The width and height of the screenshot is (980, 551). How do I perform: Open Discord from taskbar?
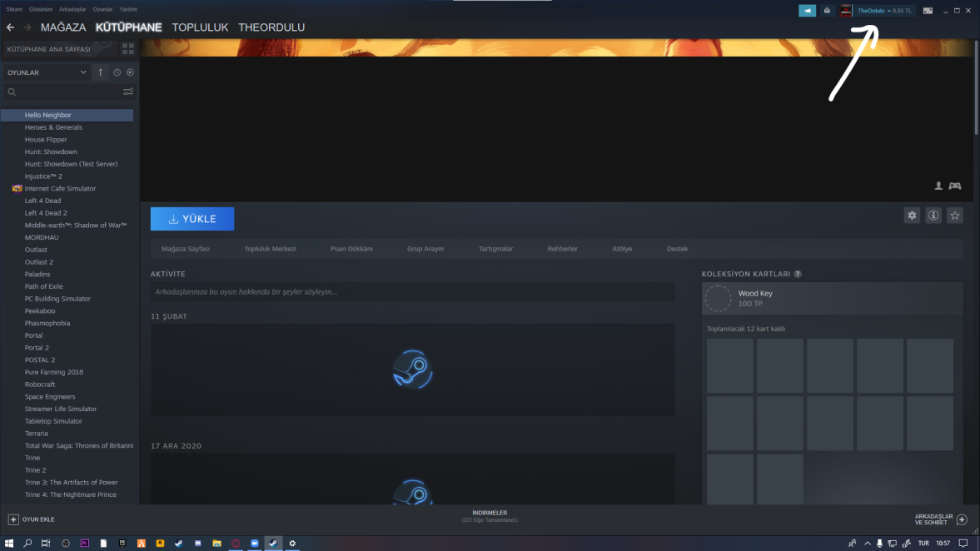[x=198, y=544]
